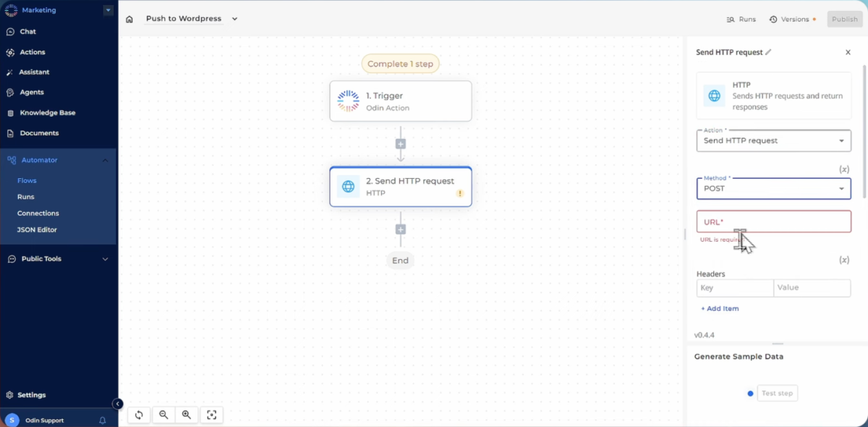Open the Chat section in the sidebar
The width and height of the screenshot is (868, 427).
[x=26, y=31]
